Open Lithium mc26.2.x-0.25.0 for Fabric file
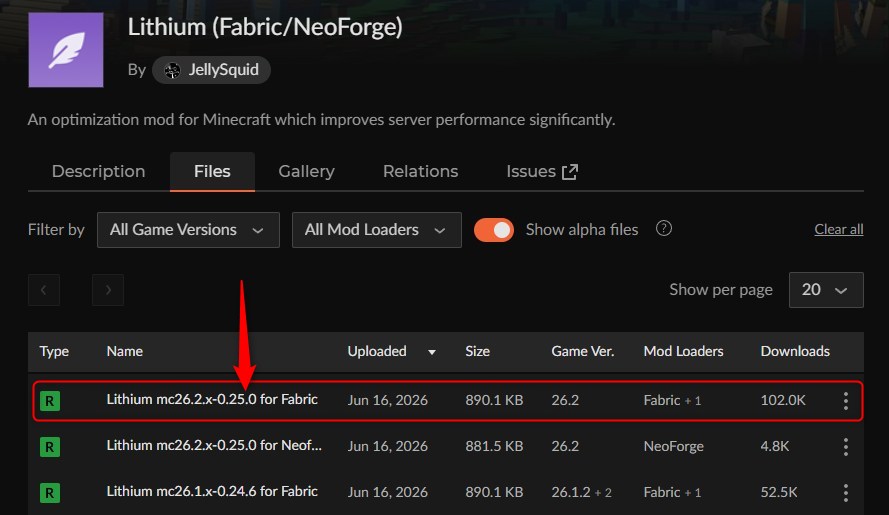Viewport: 889px width, 515px height. pos(212,399)
